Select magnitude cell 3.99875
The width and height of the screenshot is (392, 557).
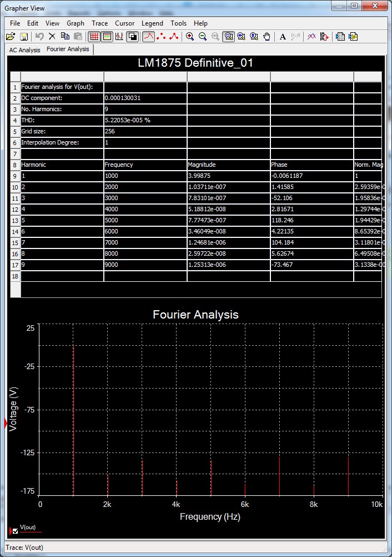click(x=228, y=176)
